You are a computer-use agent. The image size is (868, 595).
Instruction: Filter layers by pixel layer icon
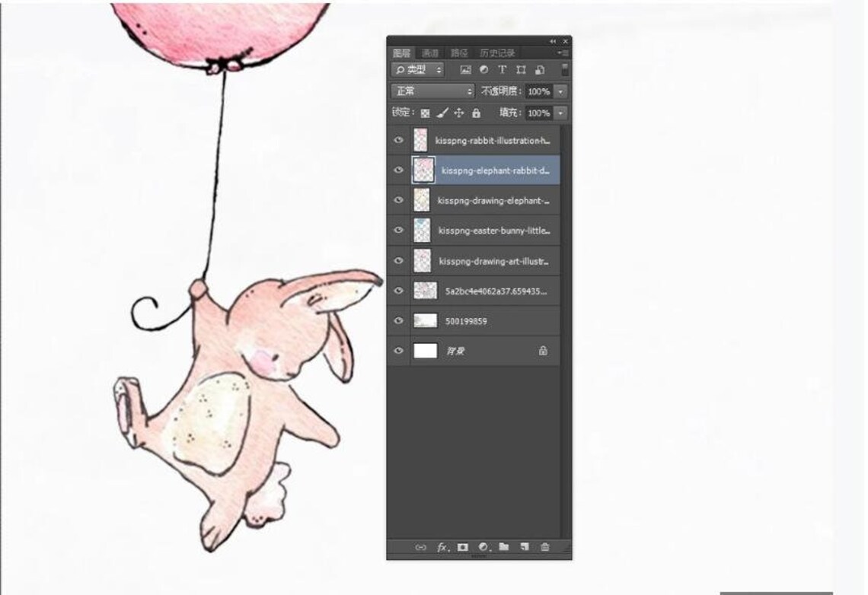click(465, 70)
